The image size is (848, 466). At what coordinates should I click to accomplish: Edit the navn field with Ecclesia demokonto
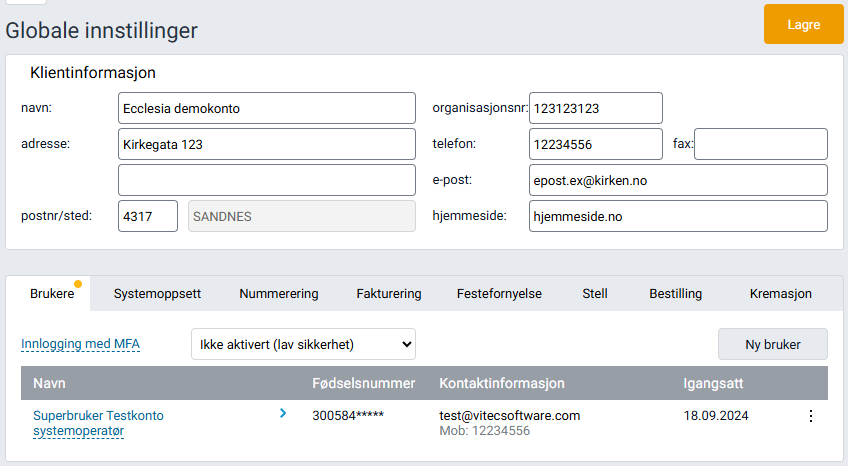point(267,108)
